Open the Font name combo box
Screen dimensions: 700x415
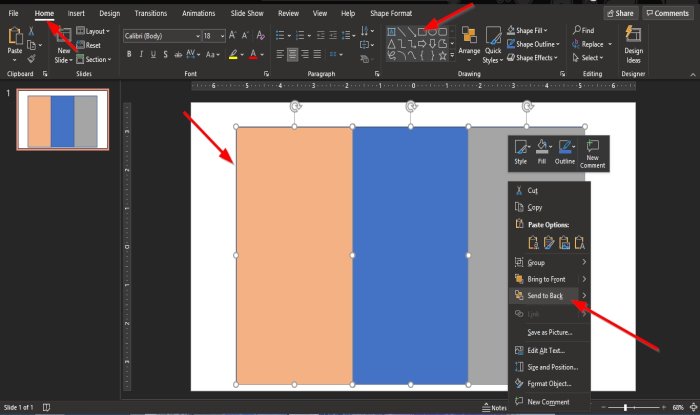coord(161,35)
